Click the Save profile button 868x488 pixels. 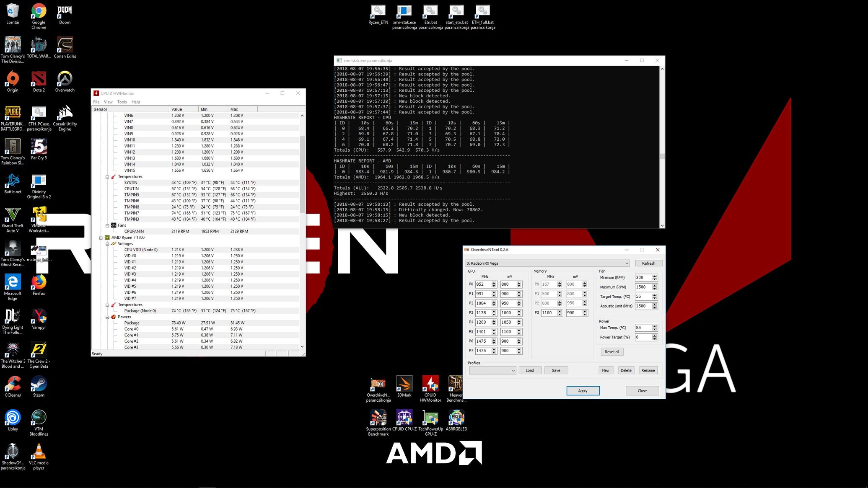pos(556,370)
